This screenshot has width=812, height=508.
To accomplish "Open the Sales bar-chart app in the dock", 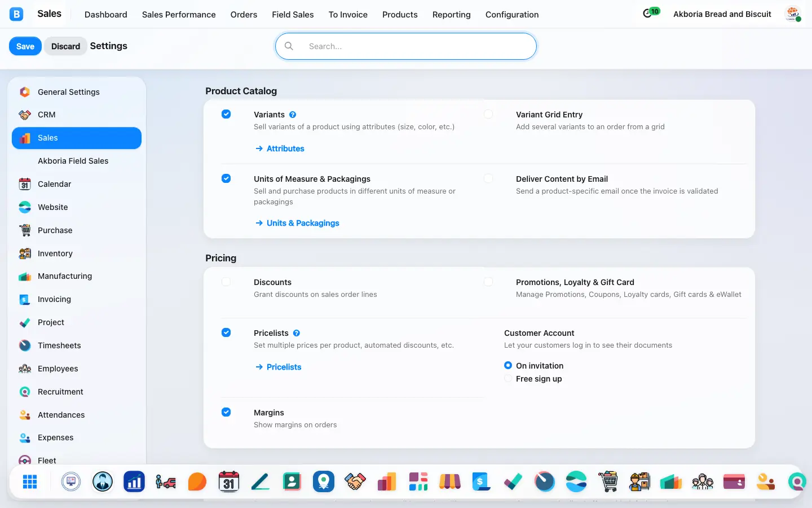I will (387, 481).
